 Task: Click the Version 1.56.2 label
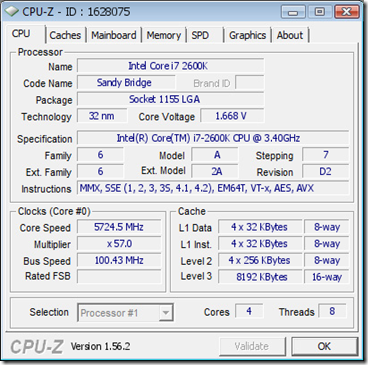100,346
